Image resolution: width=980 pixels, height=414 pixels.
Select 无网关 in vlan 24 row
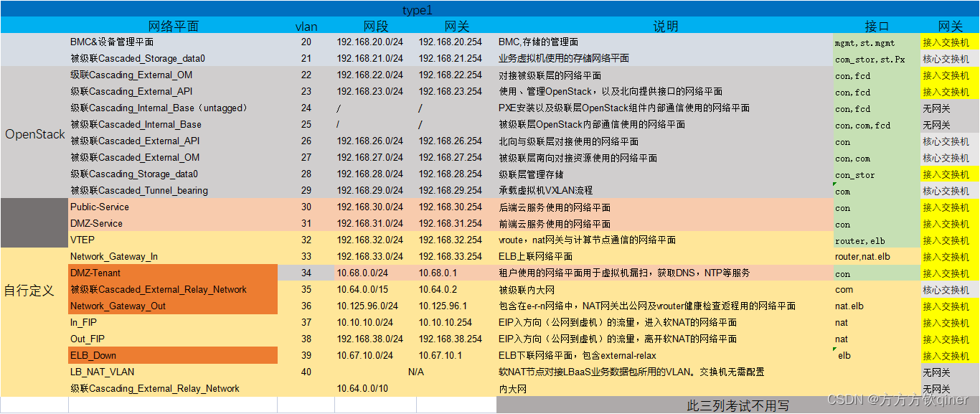pos(950,108)
